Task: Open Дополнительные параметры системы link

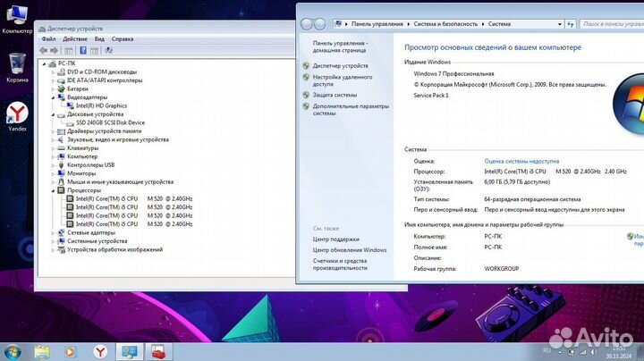Action: (351, 110)
